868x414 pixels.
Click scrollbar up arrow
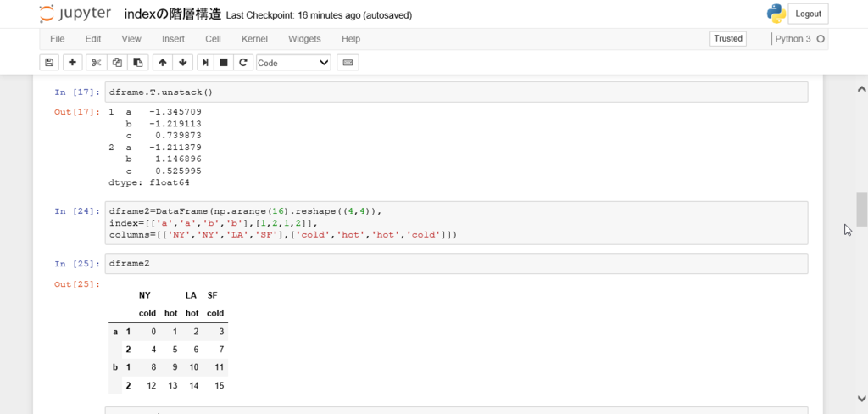(x=861, y=89)
